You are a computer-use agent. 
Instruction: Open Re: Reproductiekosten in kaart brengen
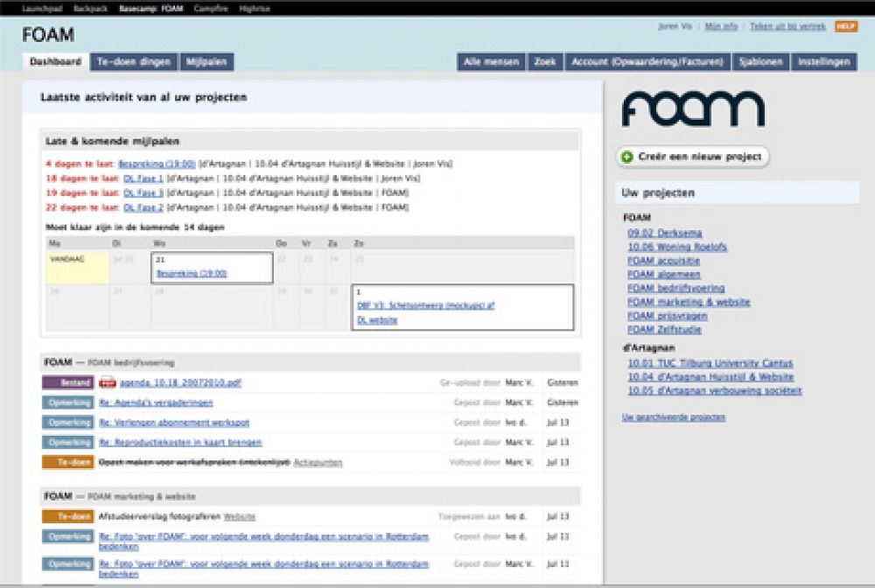[180, 442]
